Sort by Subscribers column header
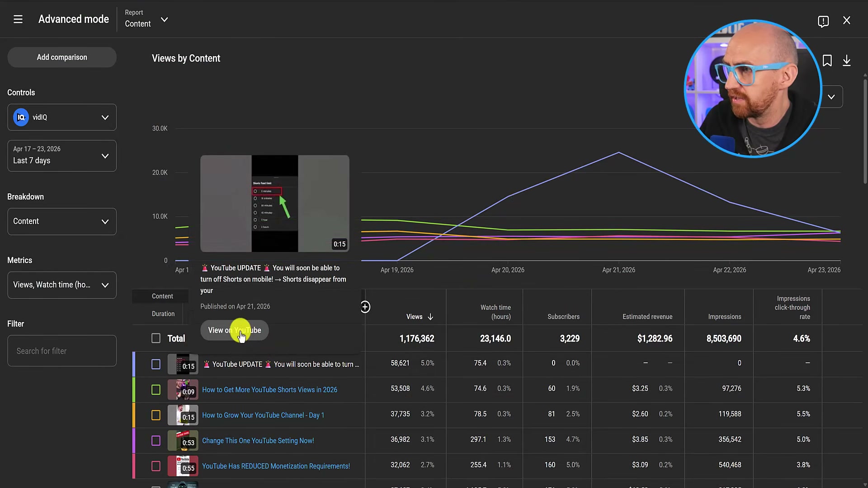 point(563,317)
